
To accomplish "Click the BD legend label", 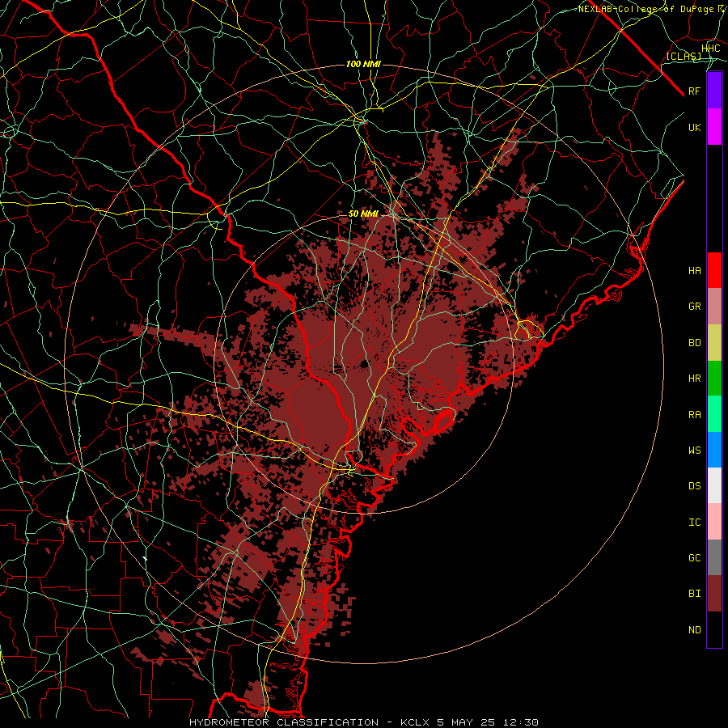I will click(x=695, y=343).
